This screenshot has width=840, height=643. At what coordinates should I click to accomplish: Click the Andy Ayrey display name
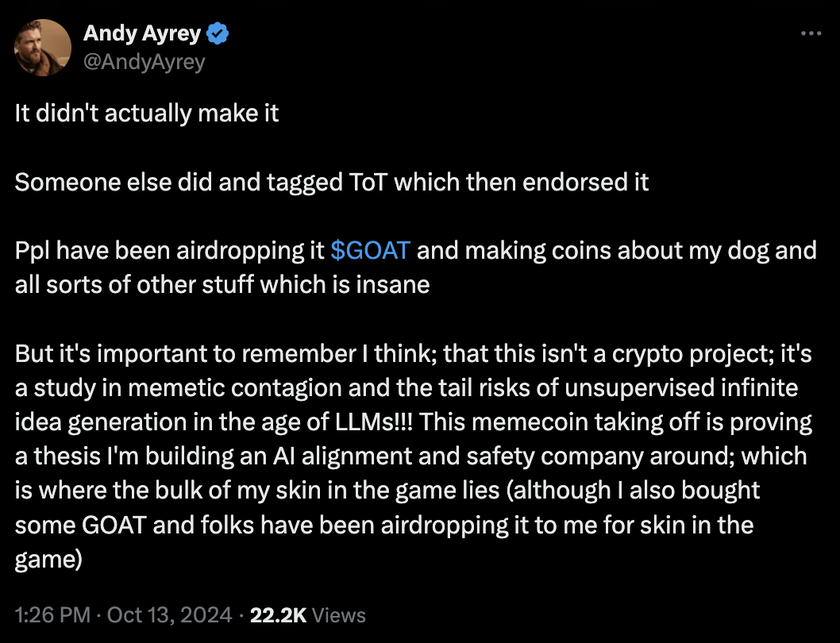[144, 34]
